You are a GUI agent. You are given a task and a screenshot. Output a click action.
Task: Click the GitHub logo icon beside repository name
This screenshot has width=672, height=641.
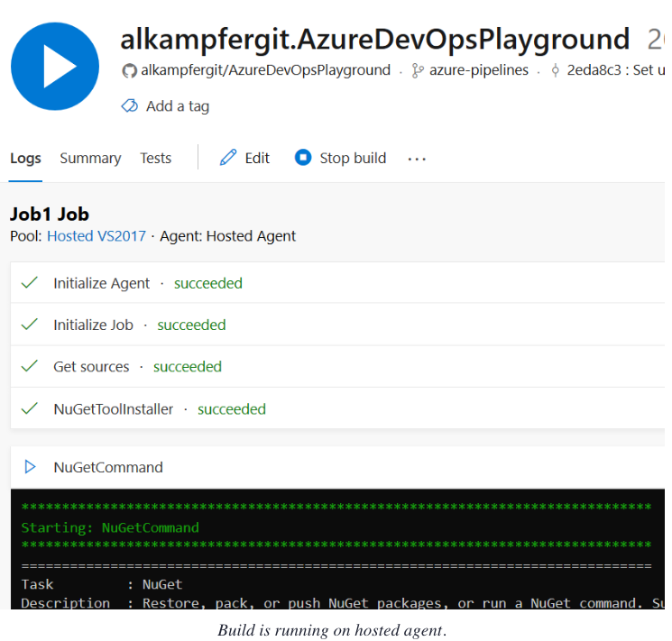click(129, 70)
